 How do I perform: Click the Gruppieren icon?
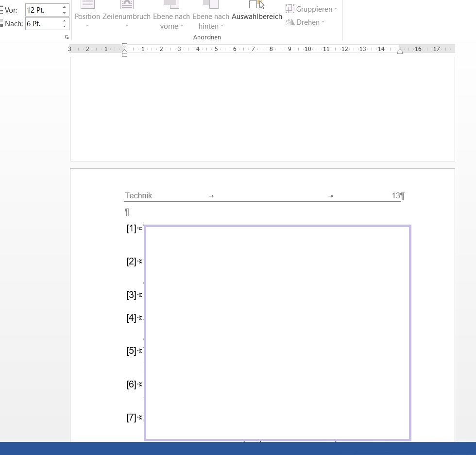click(290, 9)
